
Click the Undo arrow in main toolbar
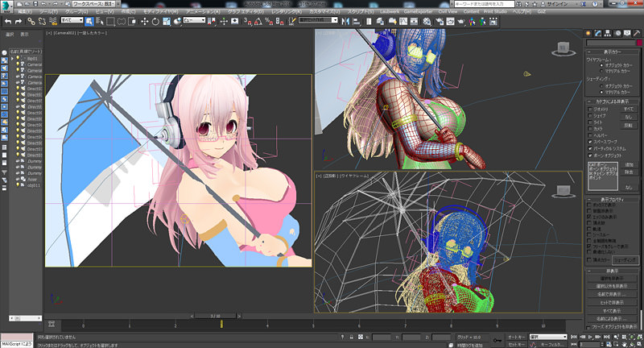[x=8, y=22]
